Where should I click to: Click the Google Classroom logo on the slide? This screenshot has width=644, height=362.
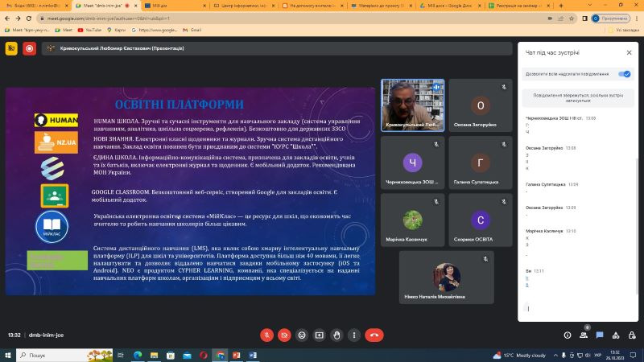click(x=55, y=195)
